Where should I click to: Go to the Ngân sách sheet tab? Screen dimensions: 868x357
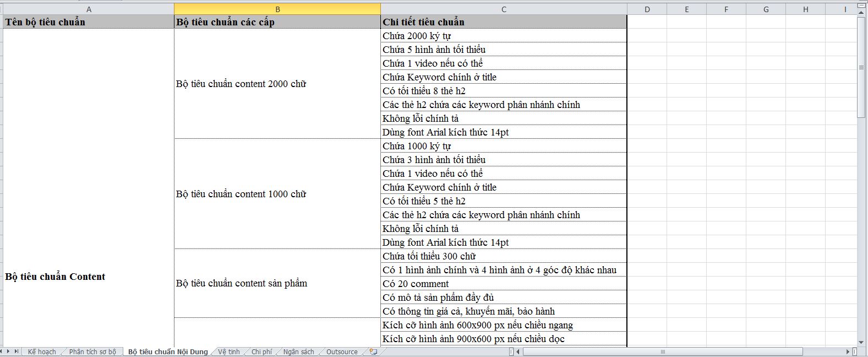[299, 351]
